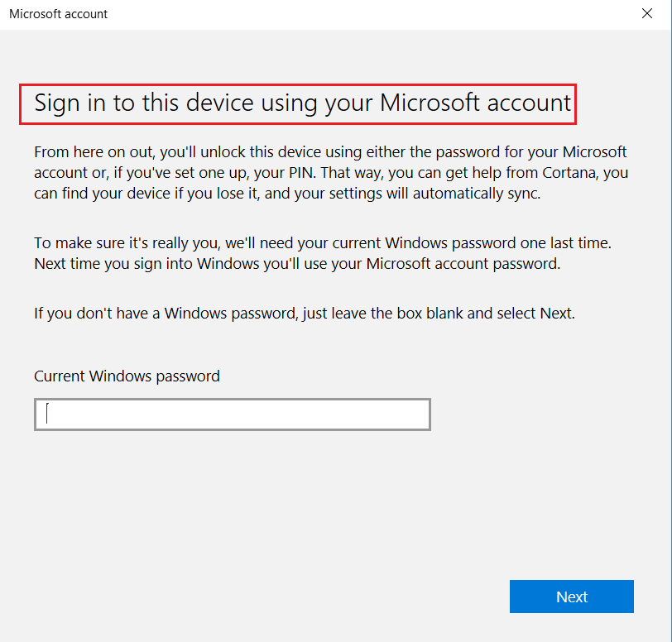
Task: Click the "Current Windows password" field label
Action: click(x=127, y=376)
